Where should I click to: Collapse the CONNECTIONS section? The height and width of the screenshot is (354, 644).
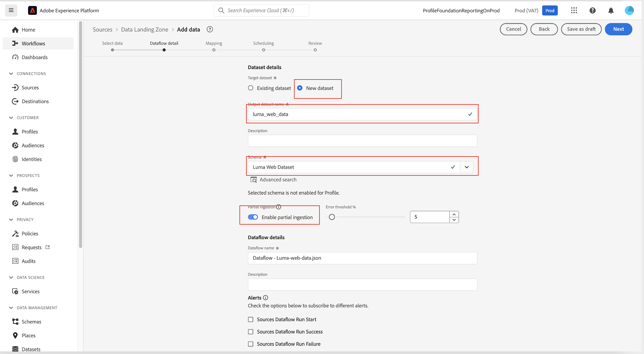pos(11,74)
